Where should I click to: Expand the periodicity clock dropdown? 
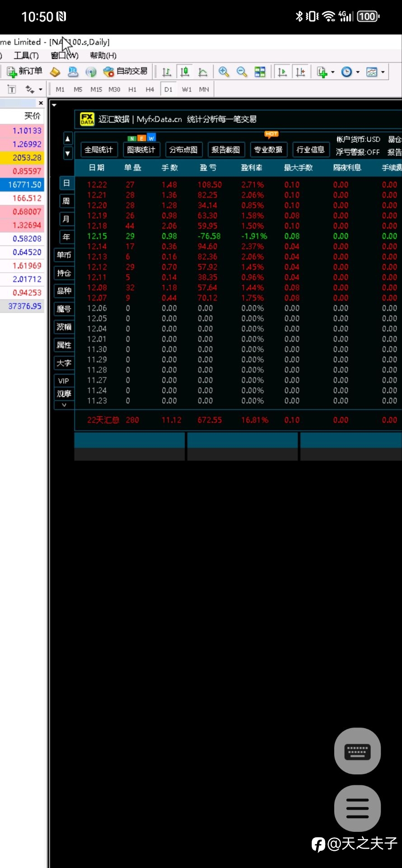point(358,72)
